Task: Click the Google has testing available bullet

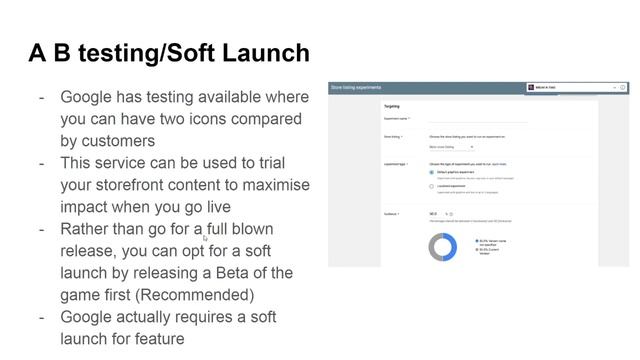Action: 184,119
